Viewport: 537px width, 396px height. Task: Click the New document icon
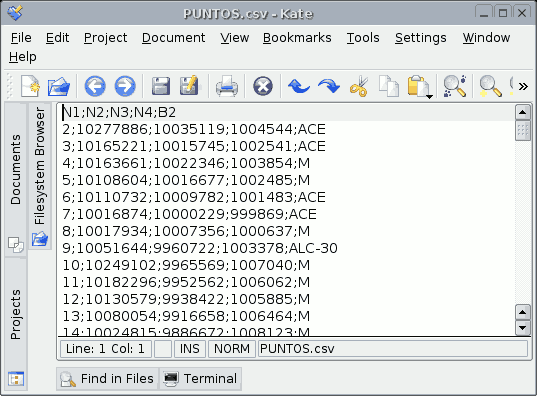[30, 86]
